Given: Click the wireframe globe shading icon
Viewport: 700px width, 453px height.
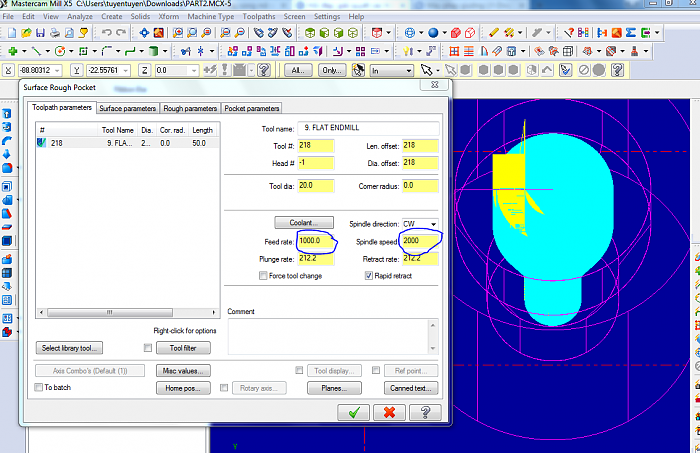Looking at the screenshot, I should (409, 33).
